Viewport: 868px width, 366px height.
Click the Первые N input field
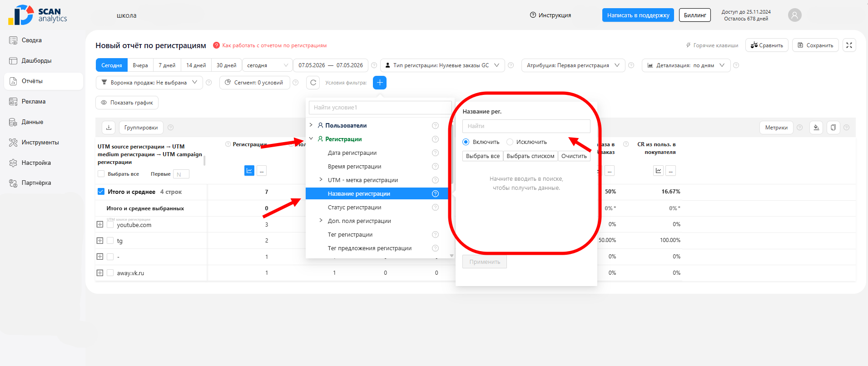(181, 174)
